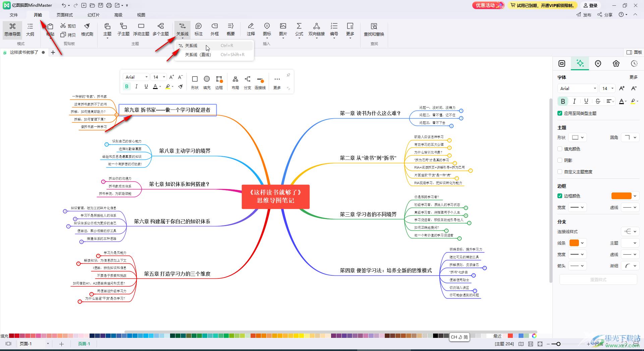
Task: Toggle Bold in the side panel
Action: coord(563,101)
